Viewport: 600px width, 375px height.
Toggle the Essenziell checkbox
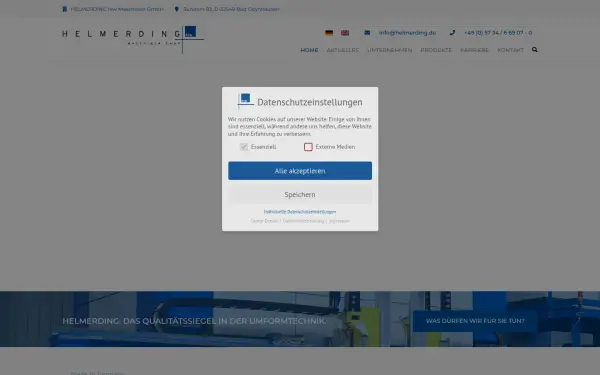tap(244, 147)
